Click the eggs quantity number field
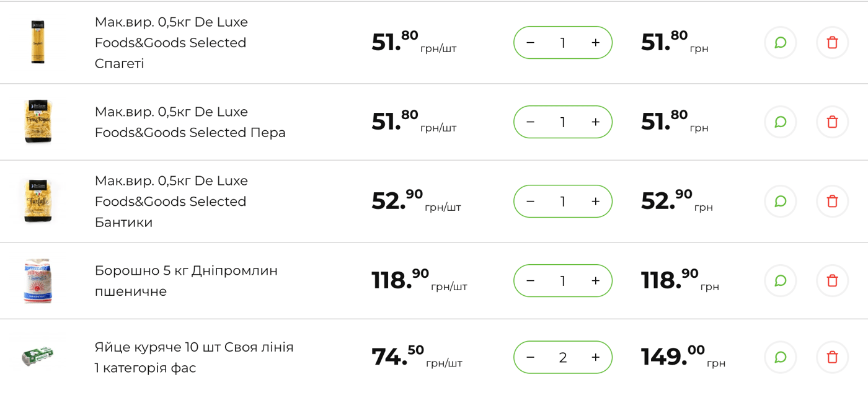Viewport: 868px width, 395px height. coord(562,357)
